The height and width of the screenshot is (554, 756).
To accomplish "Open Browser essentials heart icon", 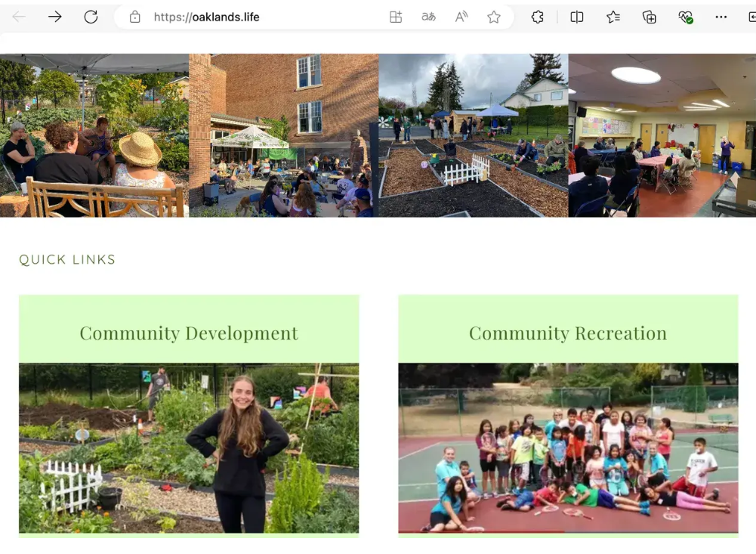I will (x=685, y=17).
